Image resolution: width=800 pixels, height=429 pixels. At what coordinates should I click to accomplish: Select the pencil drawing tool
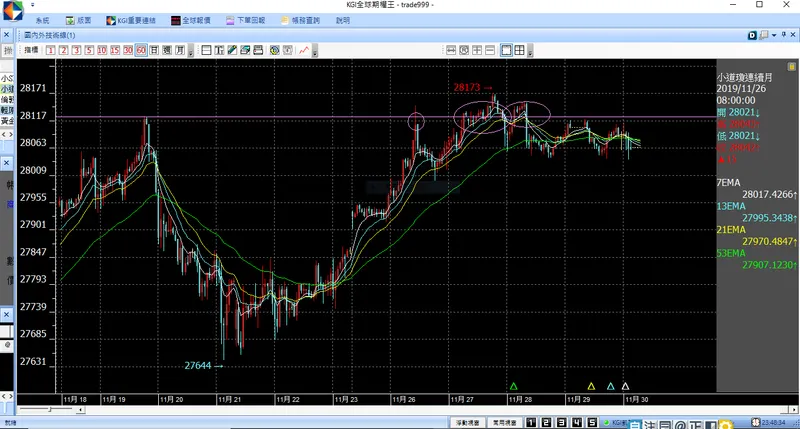tap(232, 50)
